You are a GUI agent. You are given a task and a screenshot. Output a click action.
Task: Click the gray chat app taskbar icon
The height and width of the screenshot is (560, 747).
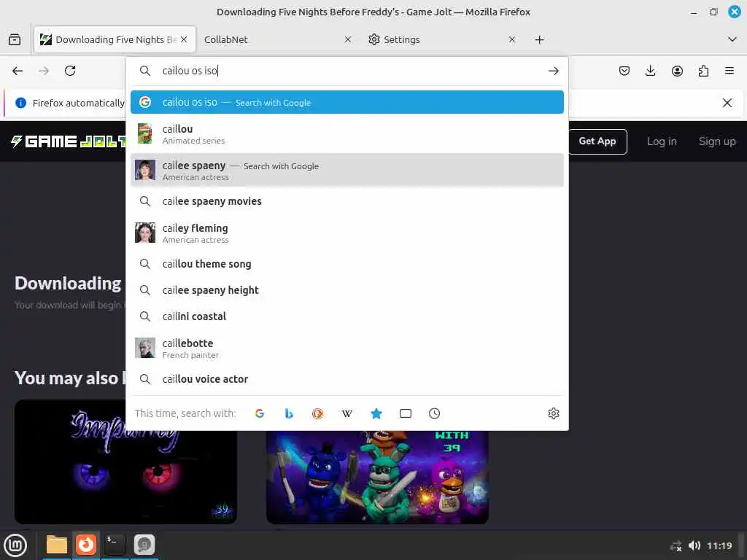tap(144, 545)
